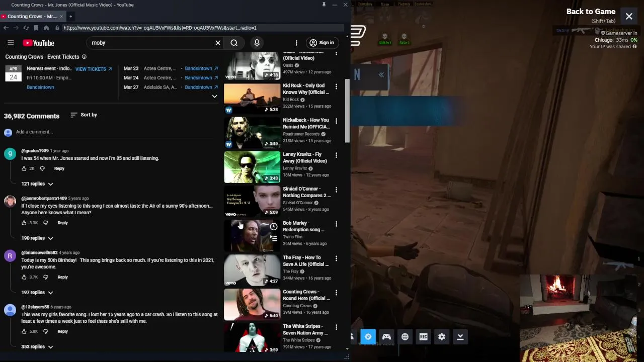Collapse the game panel double-chevron
This screenshot has width=644, height=362.
pyautogui.click(x=381, y=75)
